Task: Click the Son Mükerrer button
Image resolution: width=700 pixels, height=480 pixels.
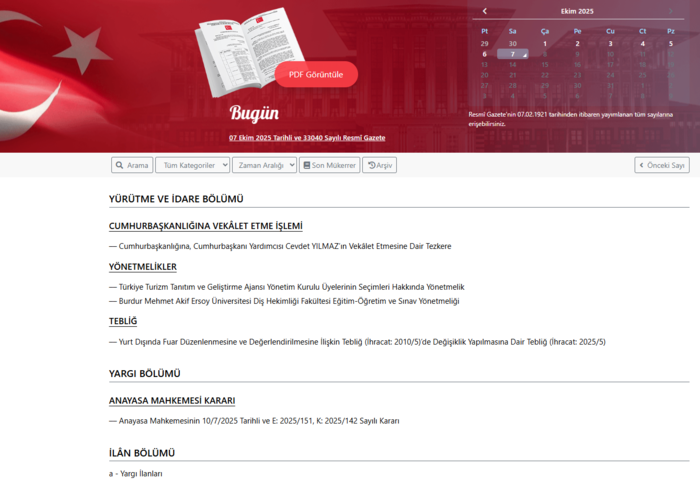Action: (x=329, y=165)
